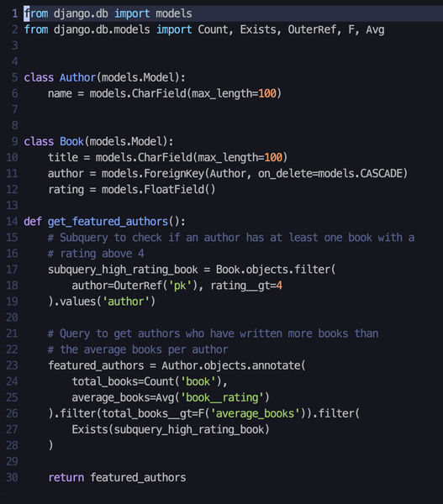Click the FloatField on the rating line
This screenshot has width=443, height=504.
174,190
